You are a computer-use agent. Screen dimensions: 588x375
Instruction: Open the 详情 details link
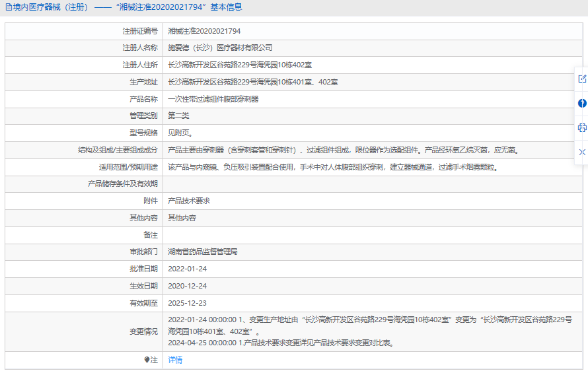(x=175, y=360)
